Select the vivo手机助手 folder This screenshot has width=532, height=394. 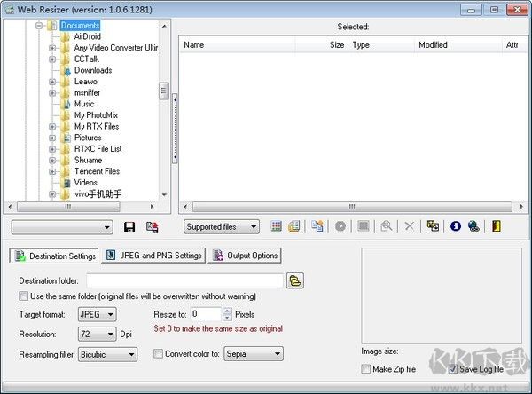[x=98, y=194]
